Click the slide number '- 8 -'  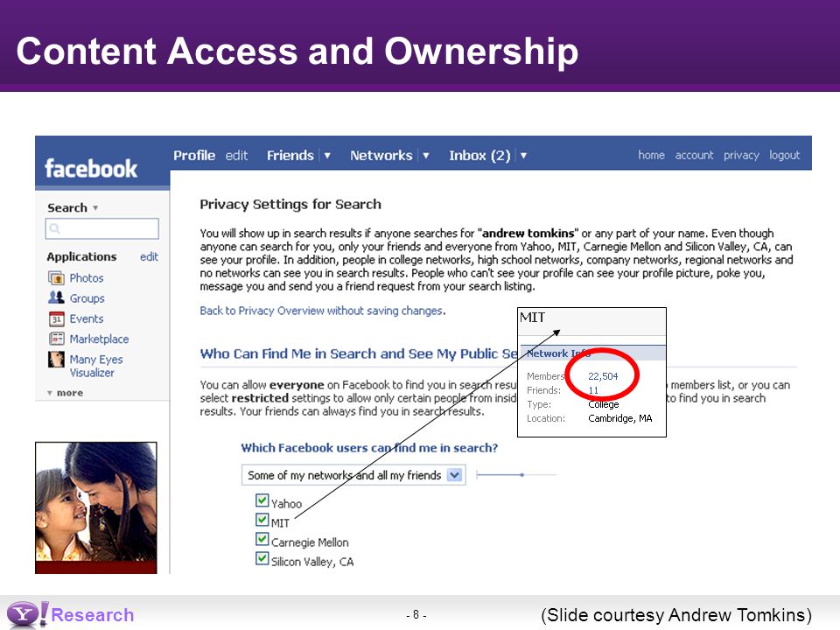click(x=416, y=615)
